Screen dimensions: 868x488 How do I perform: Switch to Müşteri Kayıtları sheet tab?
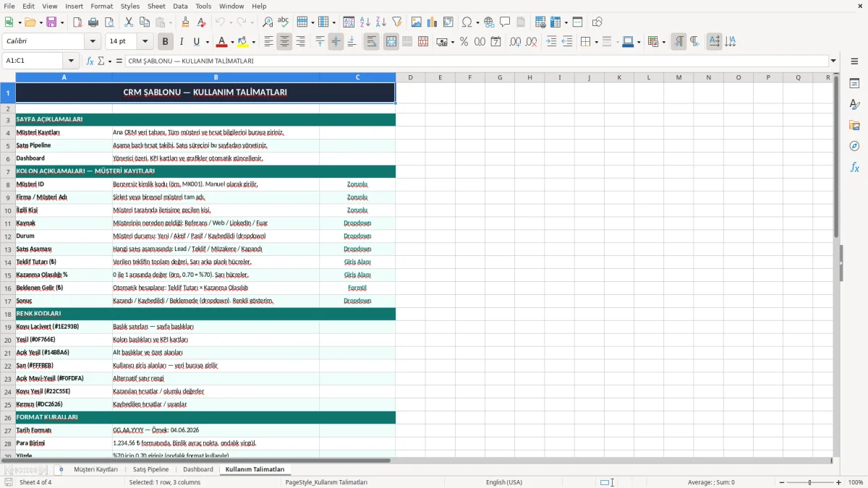point(95,470)
